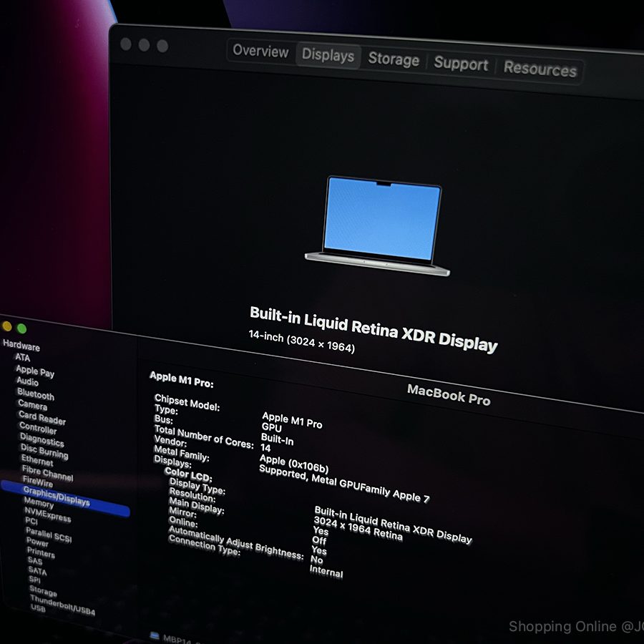Click the 14-inch (3024 × 1964) text
The image size is (644, 644).
(x=301, y=342)
